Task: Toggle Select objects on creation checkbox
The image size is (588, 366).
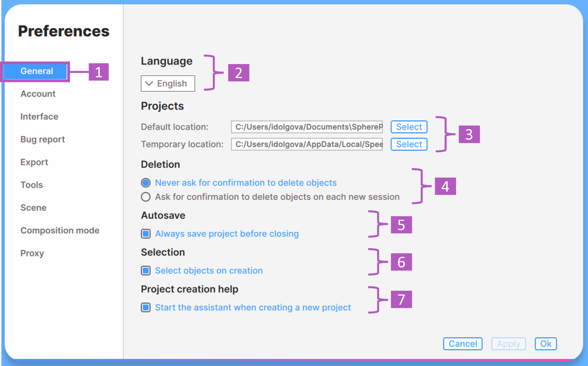Action: coord(146,271)
